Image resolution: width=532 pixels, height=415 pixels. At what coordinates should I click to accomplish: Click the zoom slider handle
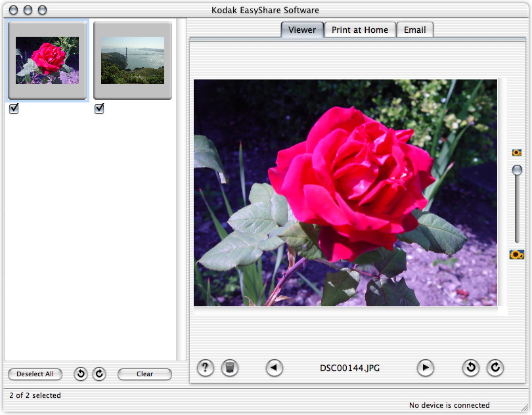click(x=517, y=170)
